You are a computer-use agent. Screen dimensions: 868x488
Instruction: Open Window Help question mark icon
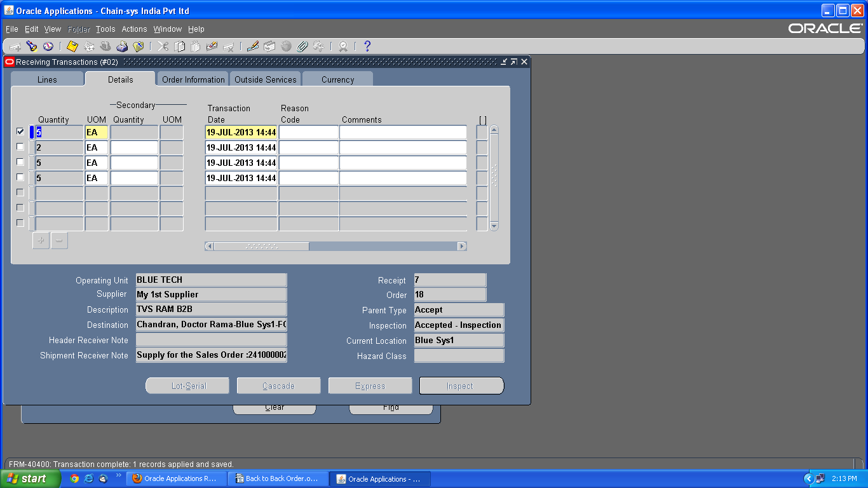coord(367,46)
